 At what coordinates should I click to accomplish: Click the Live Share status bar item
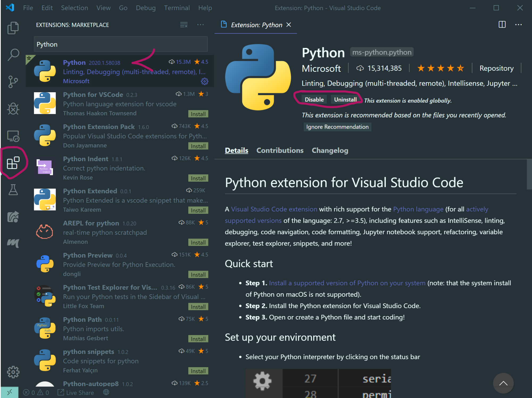click(76, 392)
